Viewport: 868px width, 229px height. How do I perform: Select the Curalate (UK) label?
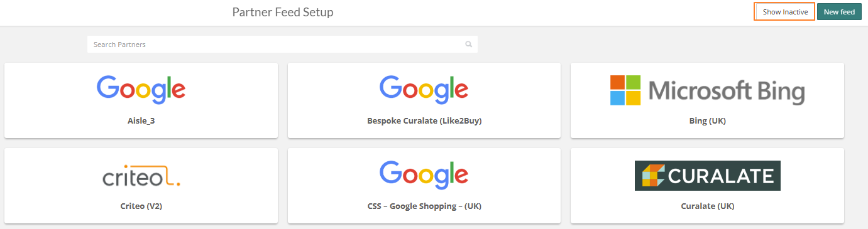pyautogui.click(x=707, y=206)
